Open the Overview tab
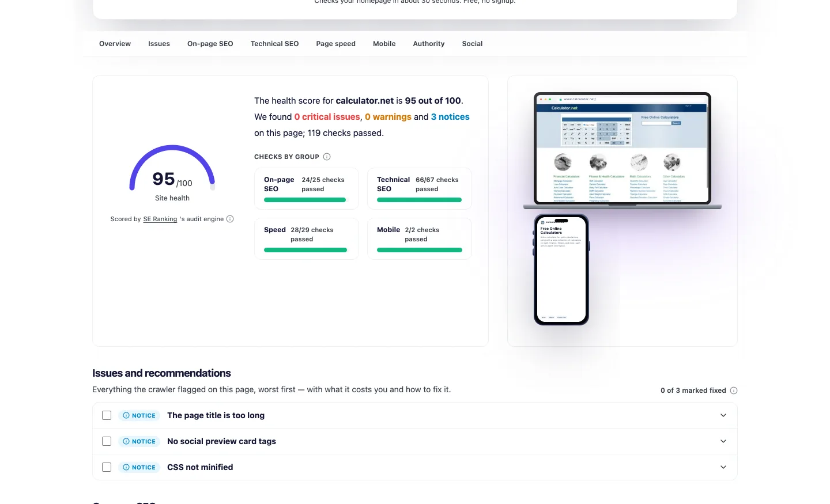Image resolution: width=830 pixels, height=504 pixels. [115, 44]
